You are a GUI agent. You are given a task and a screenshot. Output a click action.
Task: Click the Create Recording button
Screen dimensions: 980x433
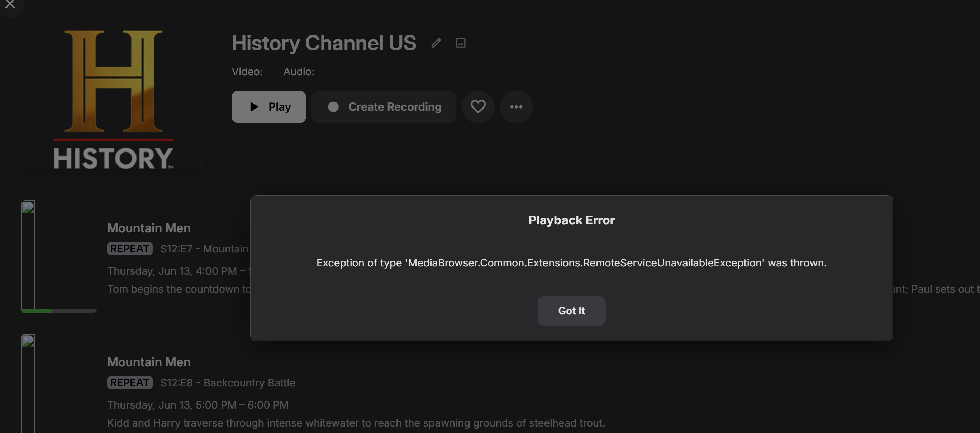tap(384, 107)
